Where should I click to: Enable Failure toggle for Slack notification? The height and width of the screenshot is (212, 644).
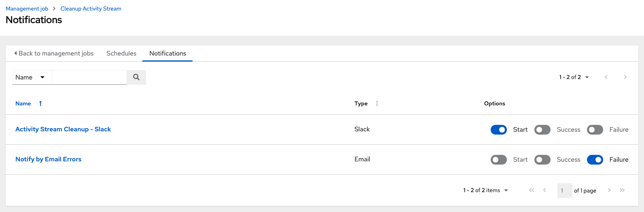pos(595,130)
